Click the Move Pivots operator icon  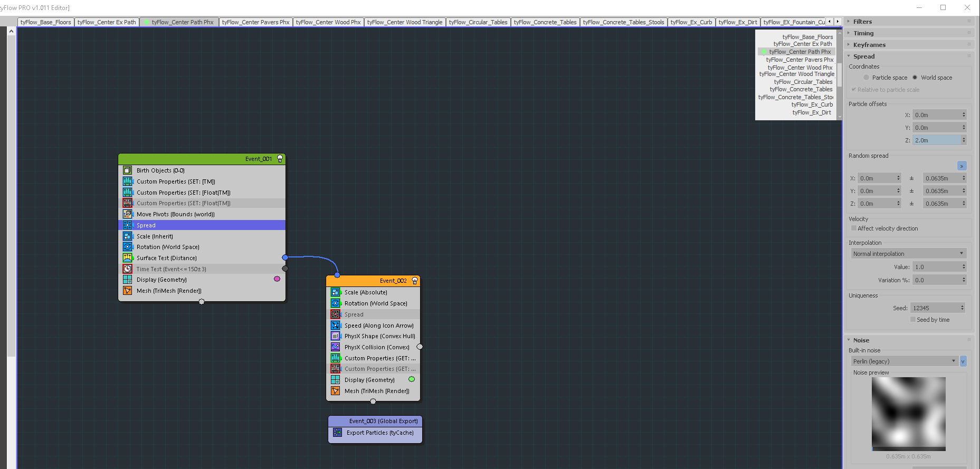point(127,214)
